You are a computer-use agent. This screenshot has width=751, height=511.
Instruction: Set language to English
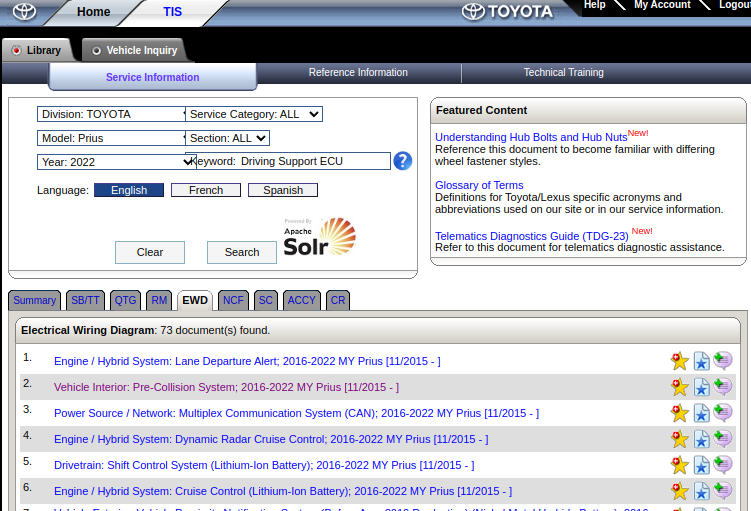(129, 190)
